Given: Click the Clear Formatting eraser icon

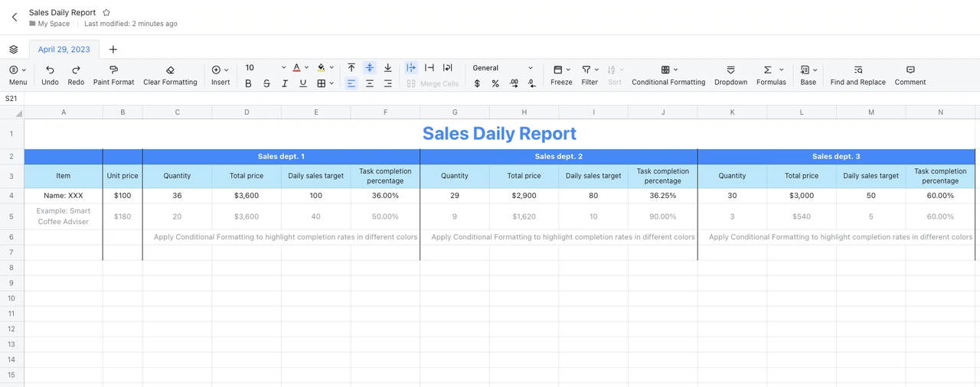Looking at the screenshot, I should pyautogui.click(x=170, y=70).
